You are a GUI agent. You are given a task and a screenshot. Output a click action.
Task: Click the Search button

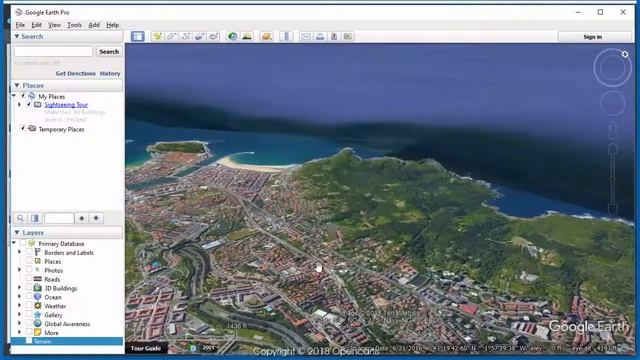coord(109,51)
